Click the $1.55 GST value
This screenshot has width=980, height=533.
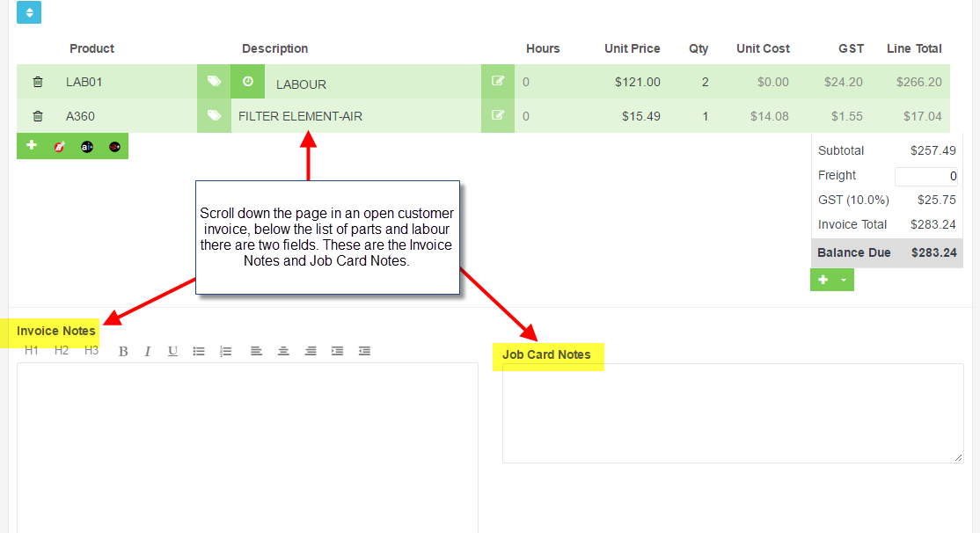[x=847, y=116]
